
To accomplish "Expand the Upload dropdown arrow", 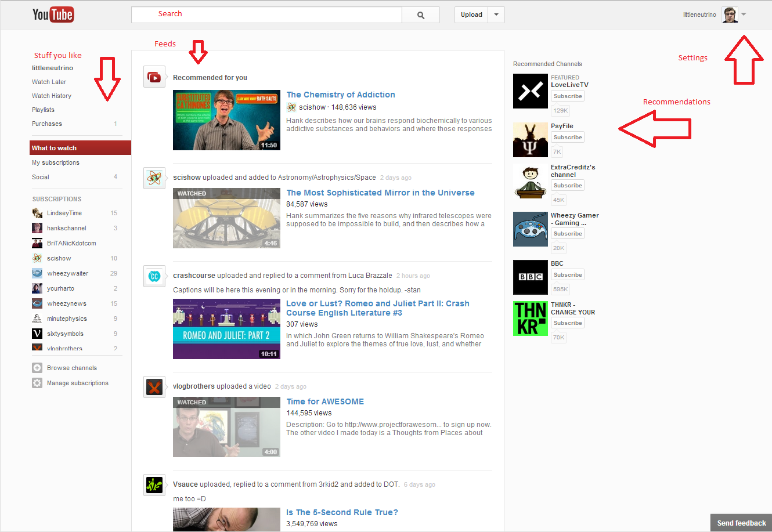I will (x=496, y=15).
